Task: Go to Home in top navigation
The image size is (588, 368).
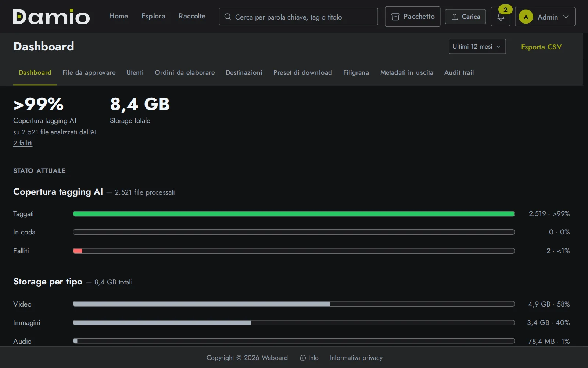Action: click(x=118, y=16)
